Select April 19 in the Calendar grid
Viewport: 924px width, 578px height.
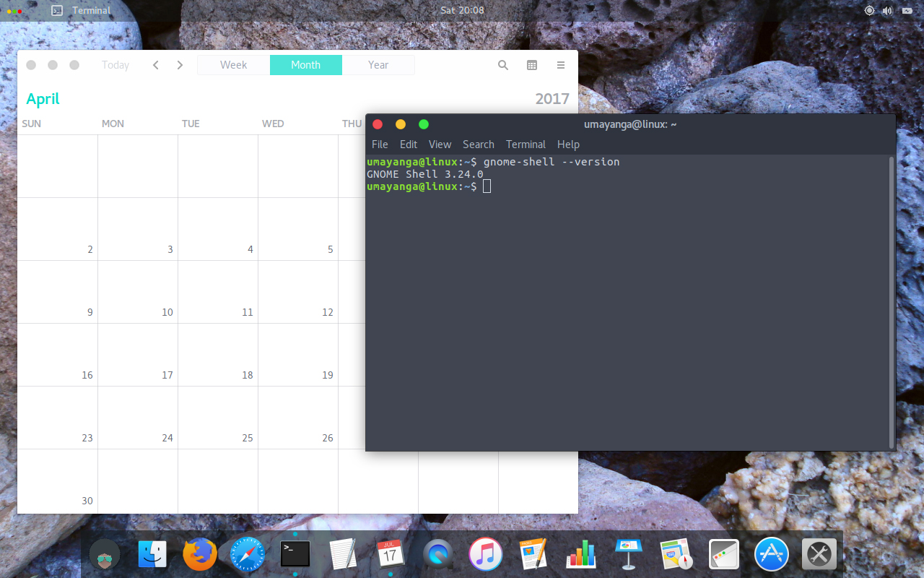point(298,355)
